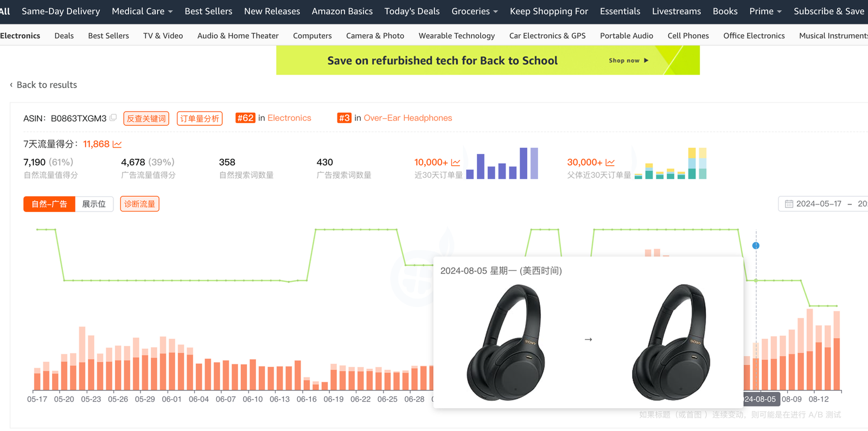
Task: Click the calendar icon in date range
Action: coord(789,204)
